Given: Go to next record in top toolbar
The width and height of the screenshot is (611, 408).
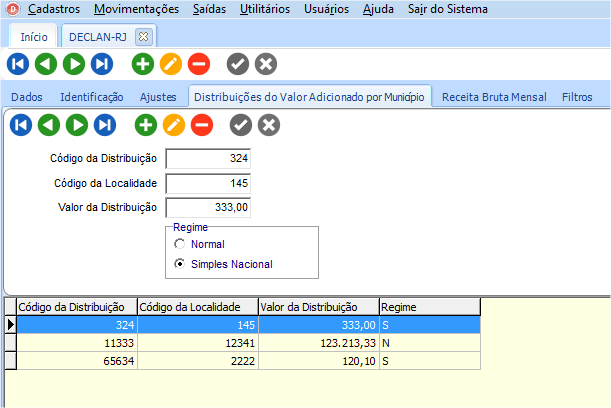Looking at the screenshot, I should pos(74,64).
